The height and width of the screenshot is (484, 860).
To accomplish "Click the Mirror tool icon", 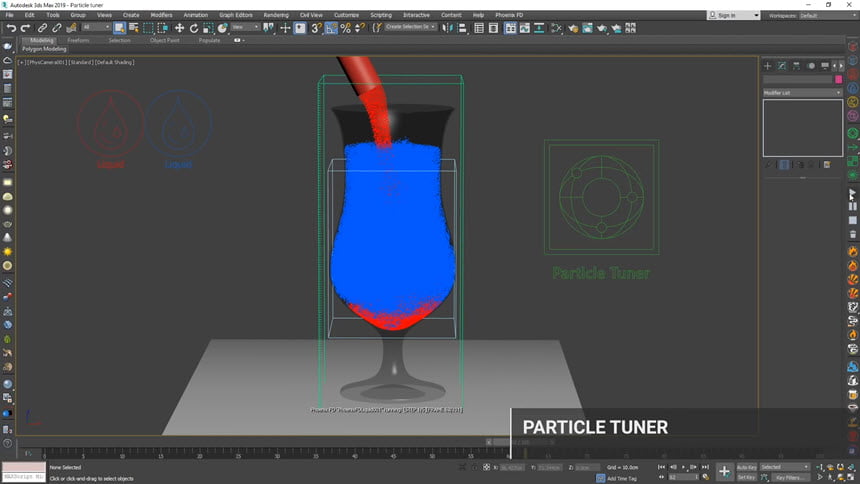I will tap(448, 28).
